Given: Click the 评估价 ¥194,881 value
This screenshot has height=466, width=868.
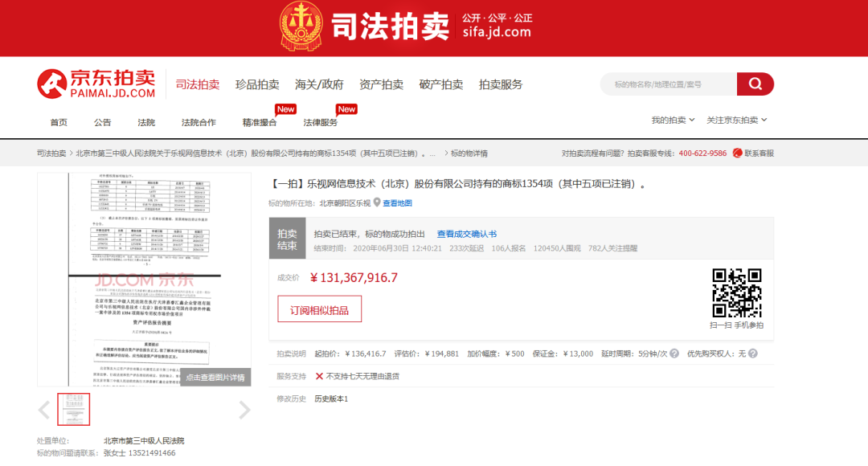Looking at the screenshot, I should (x=442, y=354).
